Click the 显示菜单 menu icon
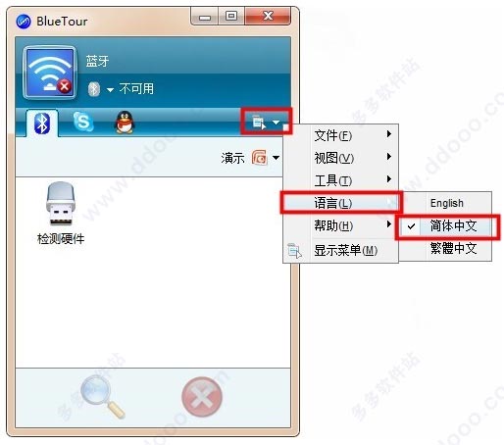 (294, 251)
